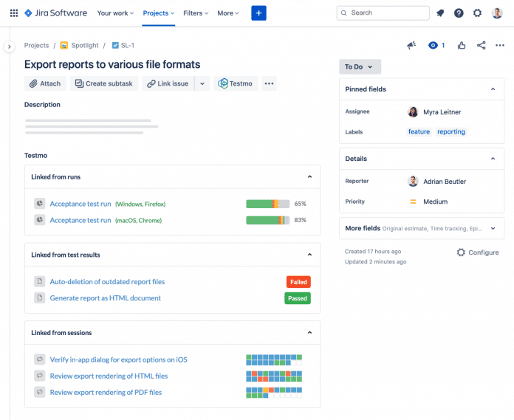The image size is (514, 420).
Task: Open Generate report as HTML document link
Action: pos(105,298)
